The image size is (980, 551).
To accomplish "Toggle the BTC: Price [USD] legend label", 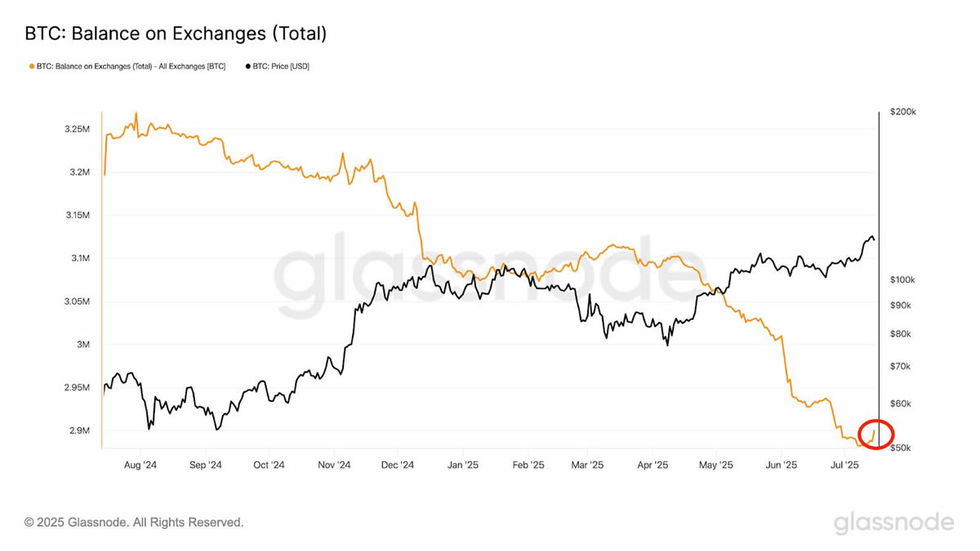I will (281, 66).
